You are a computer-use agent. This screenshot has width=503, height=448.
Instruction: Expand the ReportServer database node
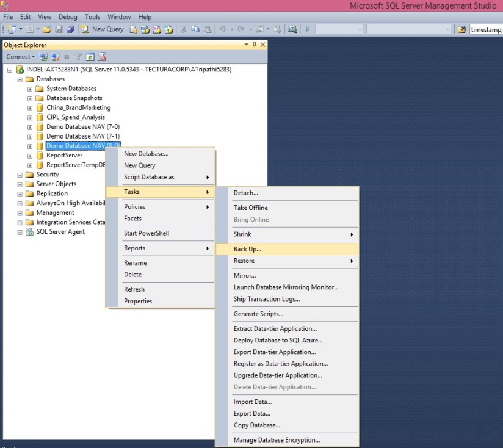30,156
